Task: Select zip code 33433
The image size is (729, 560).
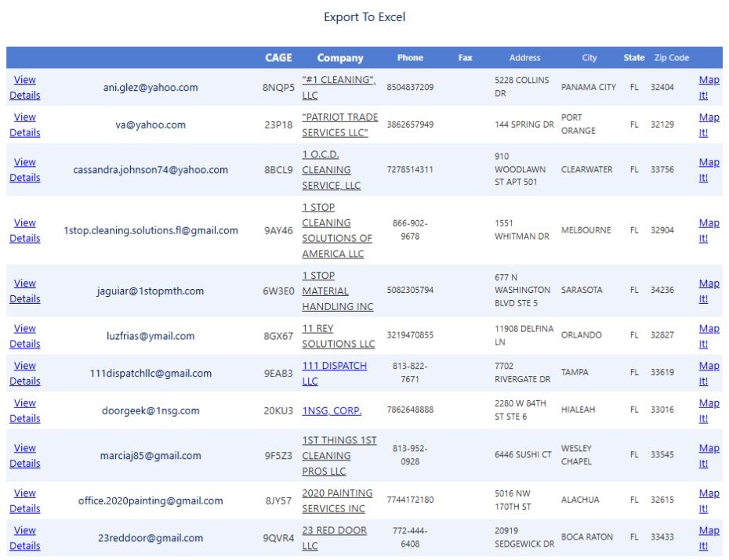Action: coord(662,537)
